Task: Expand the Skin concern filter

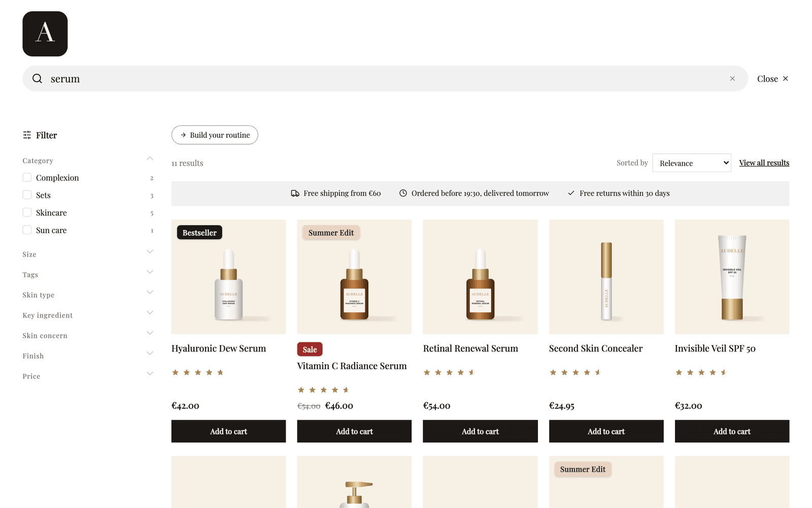Action: [150, 333]
